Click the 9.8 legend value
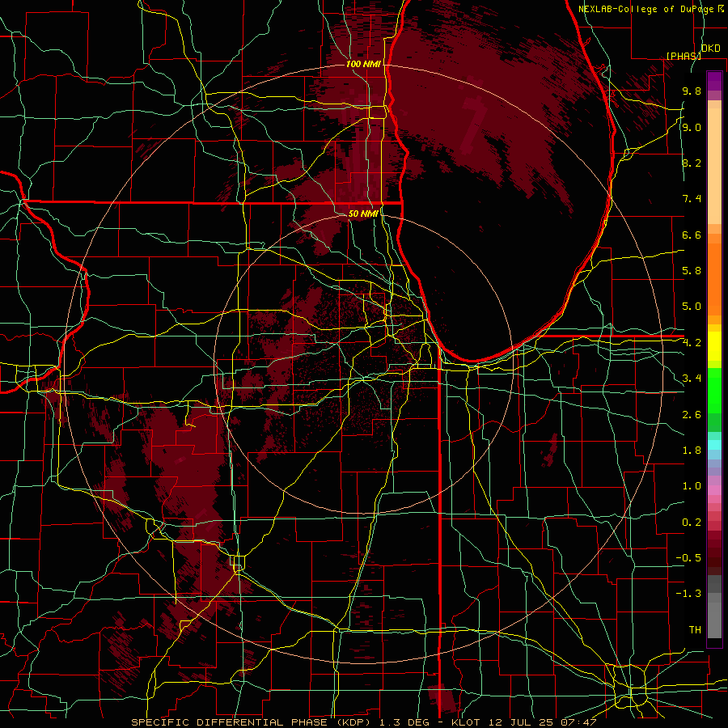The width and height of the screenshot is (728, 728). [x=692, y=91]
